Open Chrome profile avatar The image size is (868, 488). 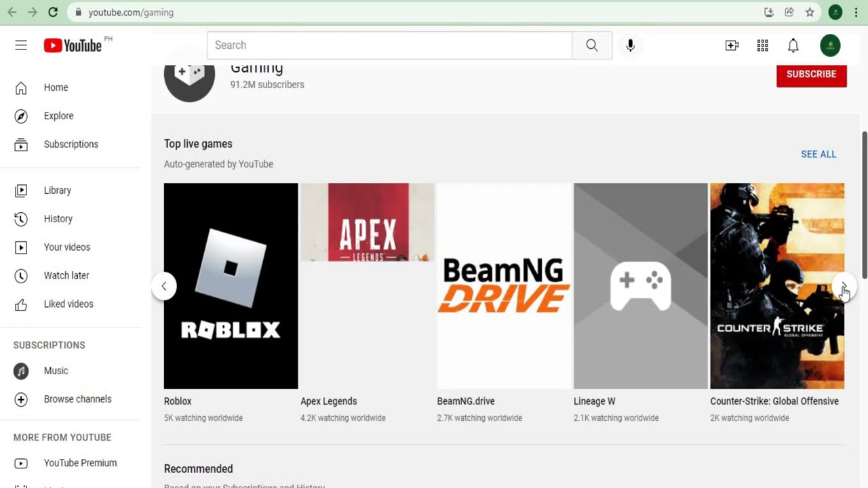tap(835, 12)
